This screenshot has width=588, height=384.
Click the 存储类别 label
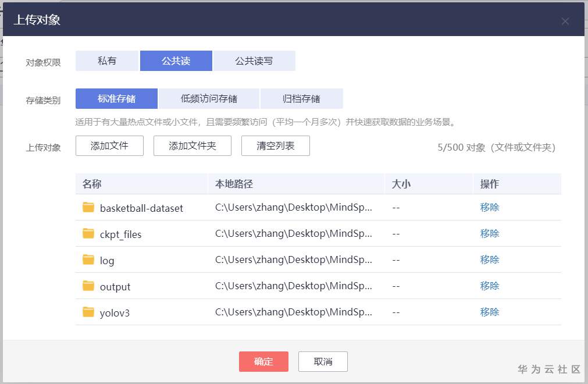coord(43,101)
